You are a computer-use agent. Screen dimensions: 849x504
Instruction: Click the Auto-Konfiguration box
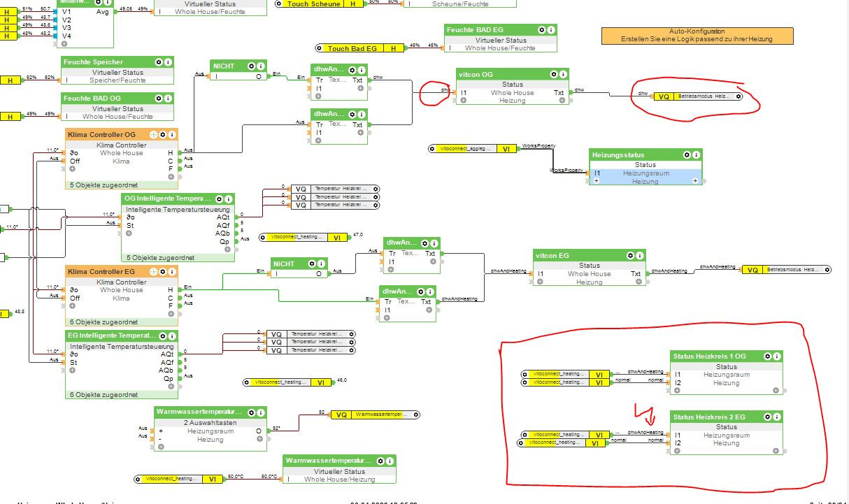(x=697, y=36)
